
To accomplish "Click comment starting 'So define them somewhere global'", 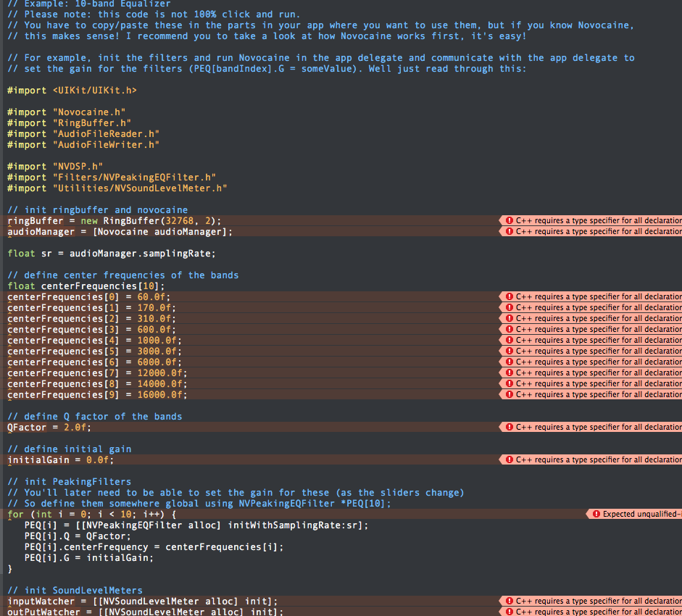I will point(199,504).
